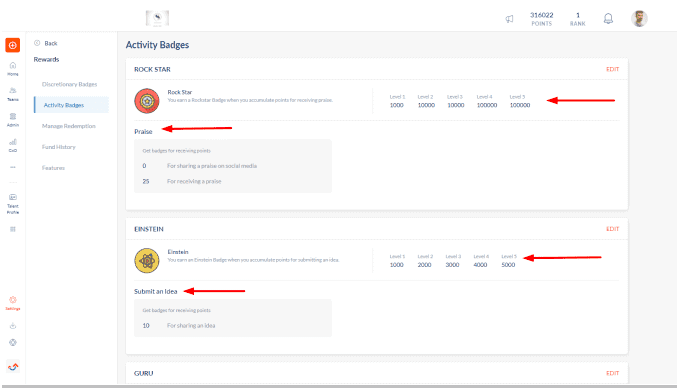This screenshot has height=388, width=682.
Task: Click the company logo in header
Action: point(157,18)
